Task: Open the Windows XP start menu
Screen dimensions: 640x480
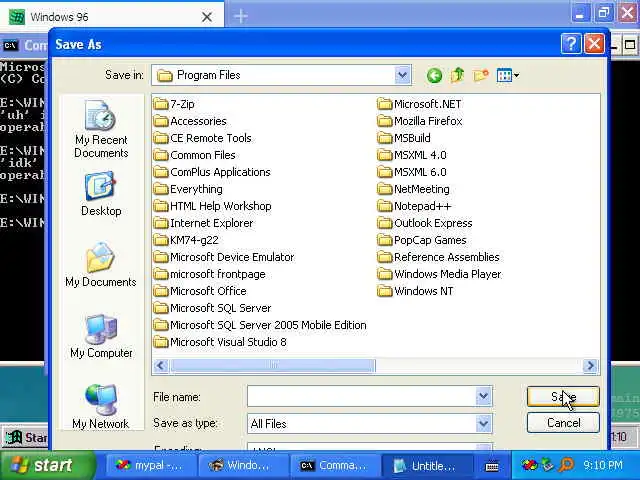Action: click(48, 465)
